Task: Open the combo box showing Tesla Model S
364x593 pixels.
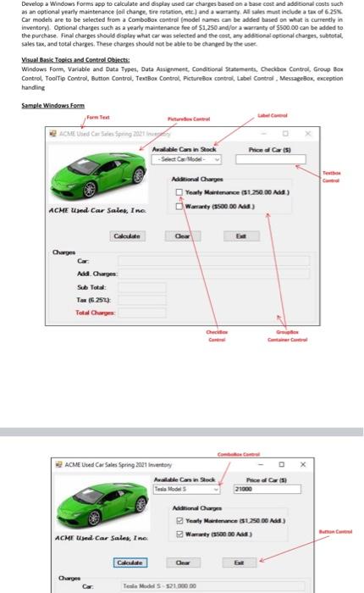Action: coord(187,489)
